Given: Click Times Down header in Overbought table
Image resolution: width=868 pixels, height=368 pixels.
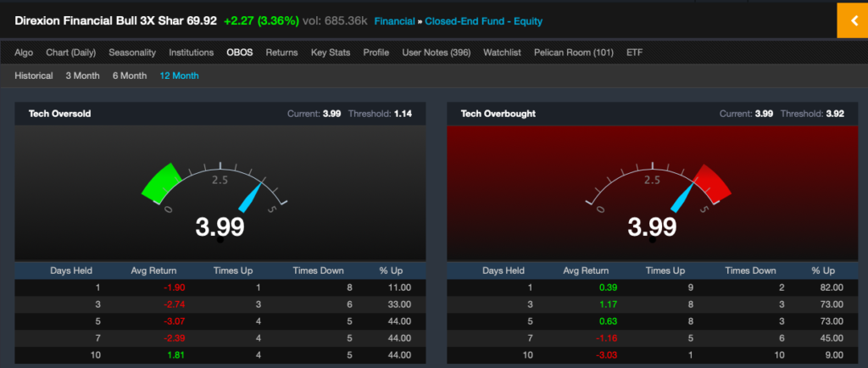Looking at the screenshot, I should point(751,270).
